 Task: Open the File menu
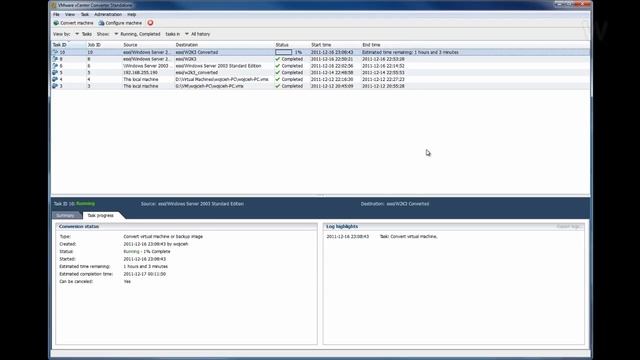(56, 15)
